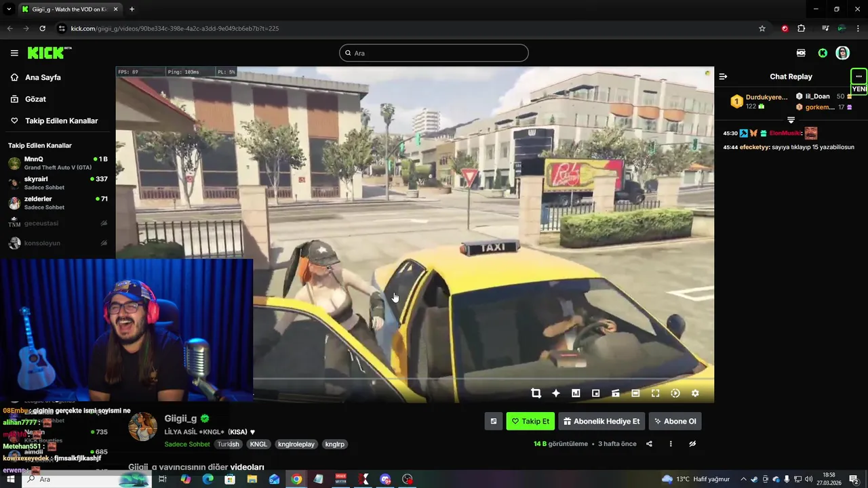Open Microsoft Store from the taskbar
This screenshot has width=868, height=488.
click(x=230, y=479)
